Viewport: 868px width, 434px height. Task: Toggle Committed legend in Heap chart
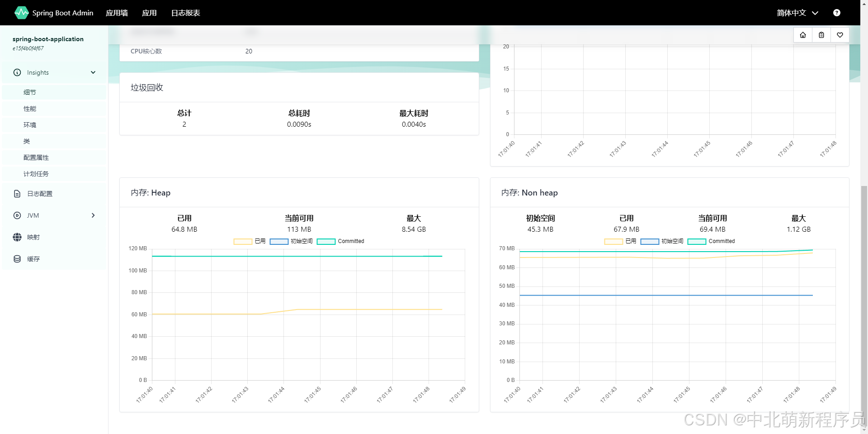(x=340, y=241)
